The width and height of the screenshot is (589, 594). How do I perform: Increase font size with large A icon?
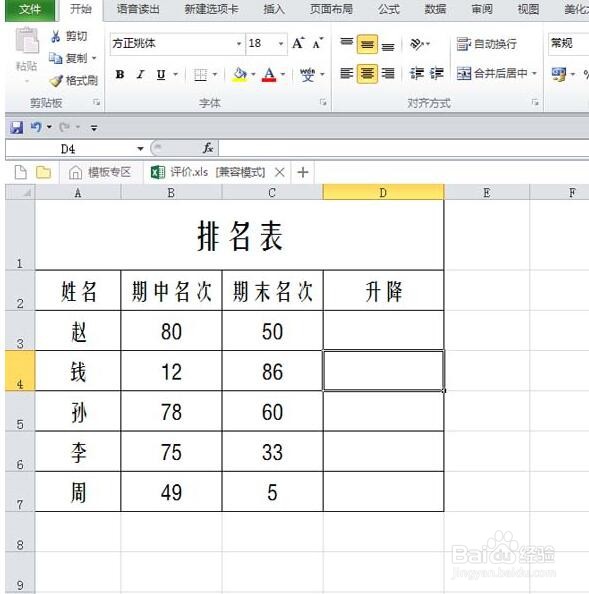[x=298, y=43]
